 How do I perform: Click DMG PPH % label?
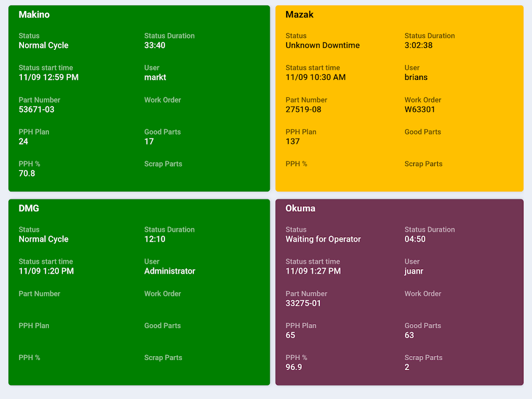point(29,358)
